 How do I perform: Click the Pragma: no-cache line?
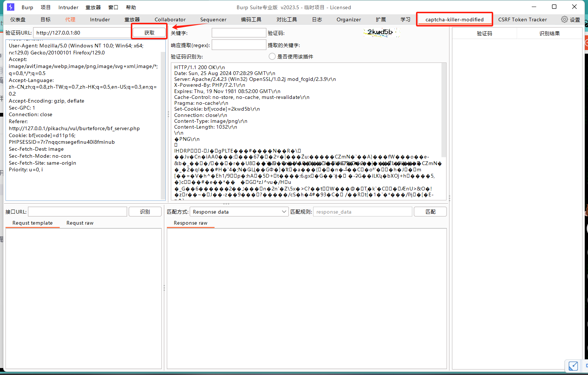tap(201, 103)
